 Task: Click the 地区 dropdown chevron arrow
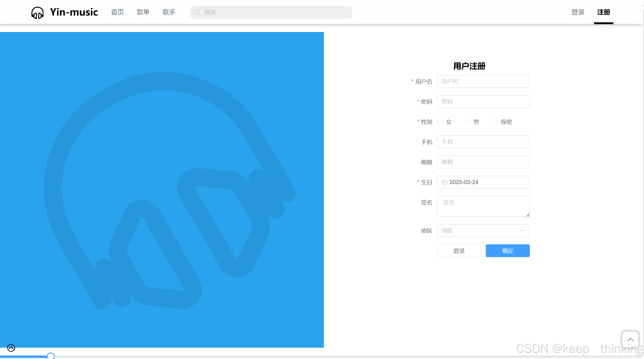coord(522,231)
